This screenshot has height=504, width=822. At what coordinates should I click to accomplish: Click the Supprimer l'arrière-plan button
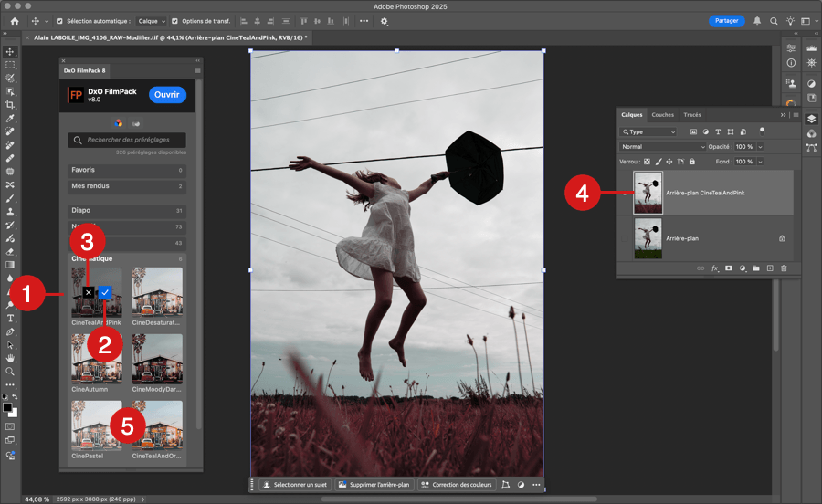point(374,485)
